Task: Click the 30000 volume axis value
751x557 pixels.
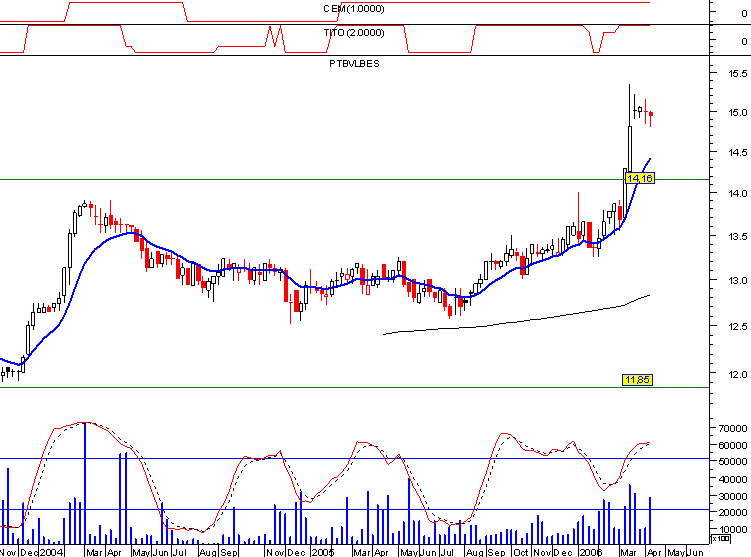Action: [x=733, y=496]
